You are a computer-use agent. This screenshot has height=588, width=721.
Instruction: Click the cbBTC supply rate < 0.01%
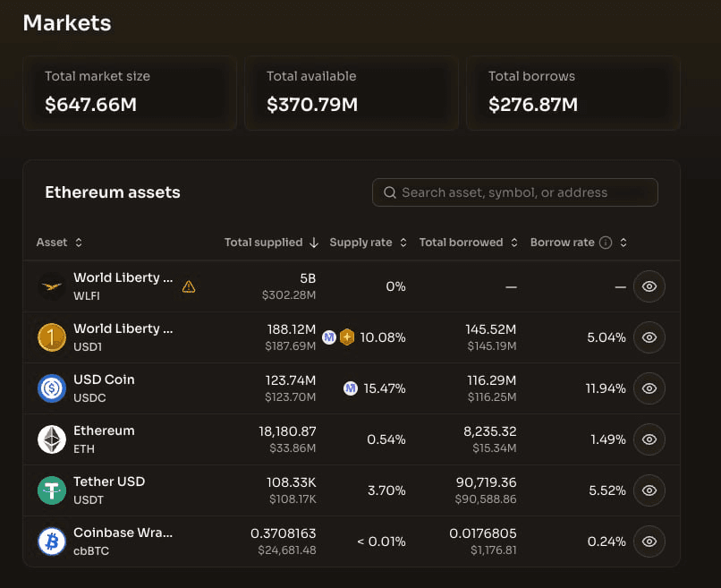[381, 541]
